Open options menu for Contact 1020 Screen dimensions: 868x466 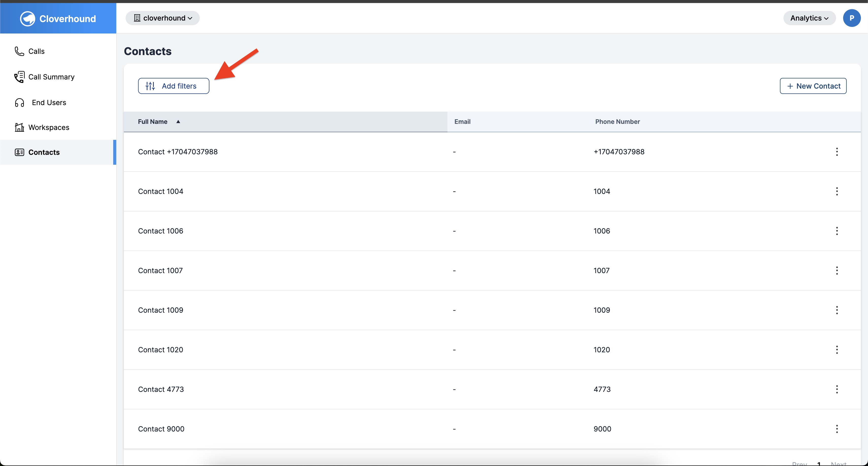tap(837, 350)
